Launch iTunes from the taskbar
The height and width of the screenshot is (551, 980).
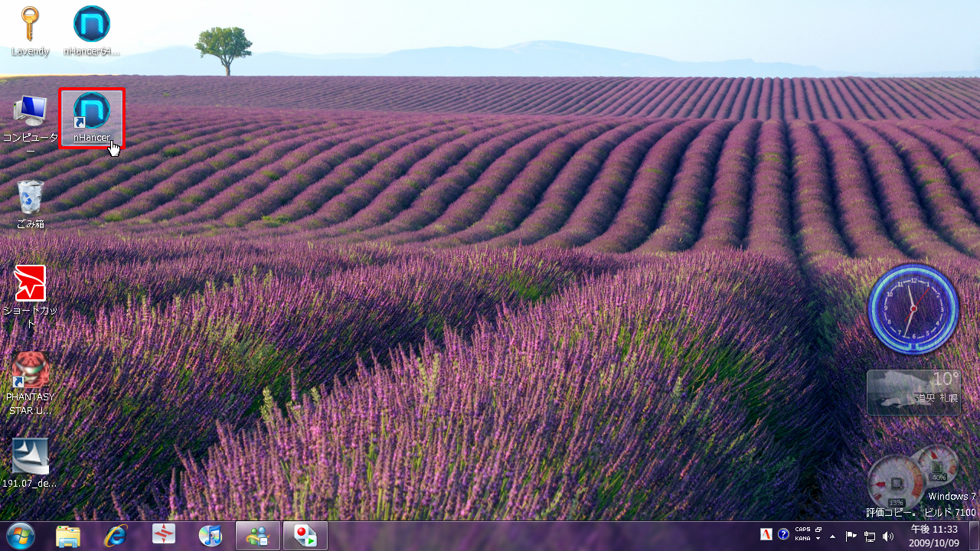pos(211,536)
